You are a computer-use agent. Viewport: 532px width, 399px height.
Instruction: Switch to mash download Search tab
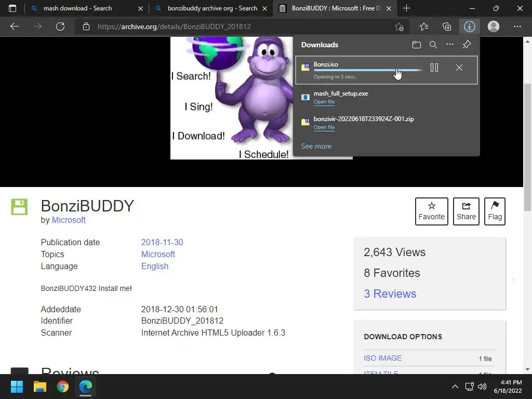77,8
